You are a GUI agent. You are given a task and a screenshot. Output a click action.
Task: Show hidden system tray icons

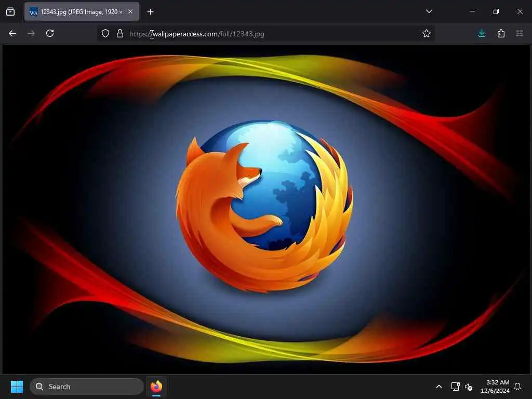[438, 387]
